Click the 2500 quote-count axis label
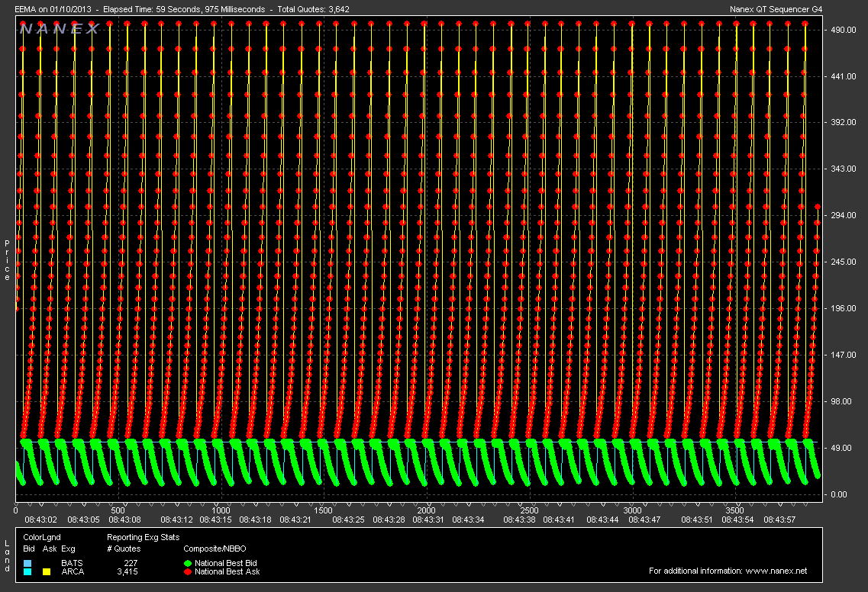Image resolution: width=868 pixels, height=592 pixels. pos(529,510)
